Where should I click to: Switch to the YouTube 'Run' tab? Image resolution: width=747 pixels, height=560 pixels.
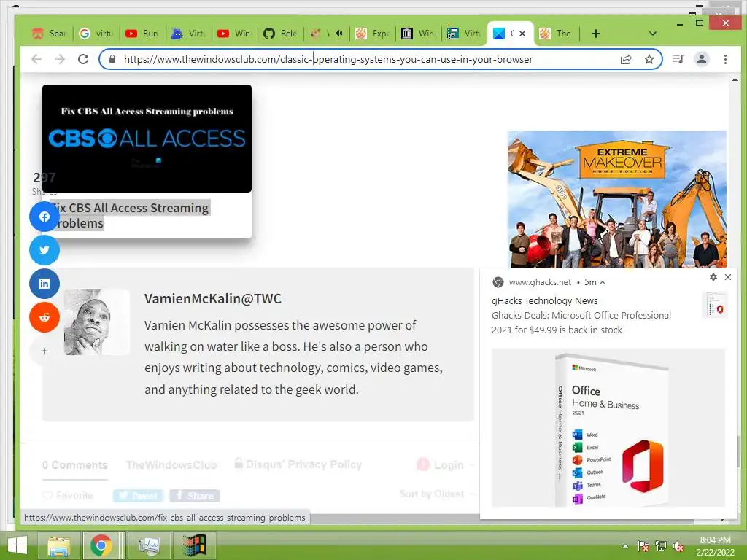[x=142, y=34]
